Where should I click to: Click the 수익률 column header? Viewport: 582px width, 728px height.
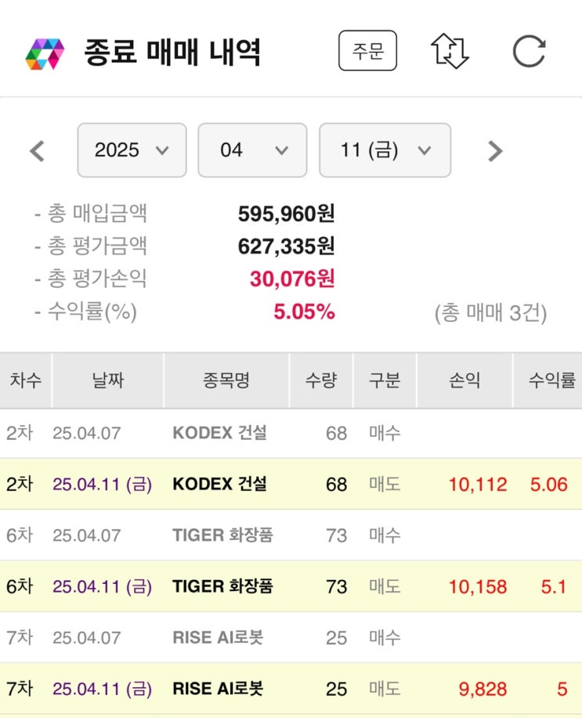(551, 381)
